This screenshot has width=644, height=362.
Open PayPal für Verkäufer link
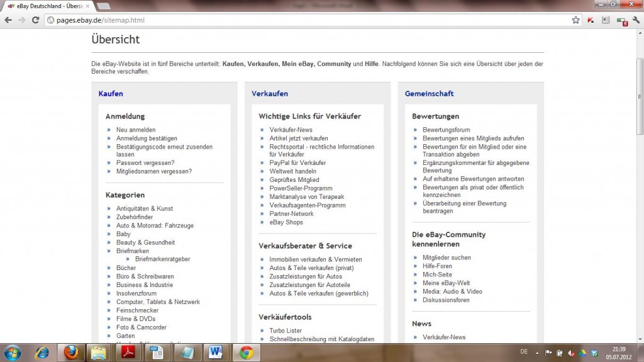[297, 162]
